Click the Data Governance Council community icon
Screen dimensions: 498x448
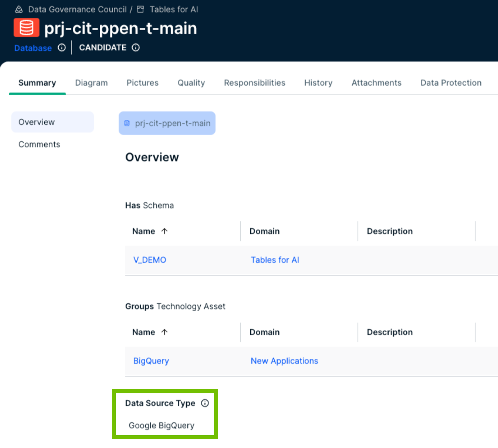(x=18, y=9)
